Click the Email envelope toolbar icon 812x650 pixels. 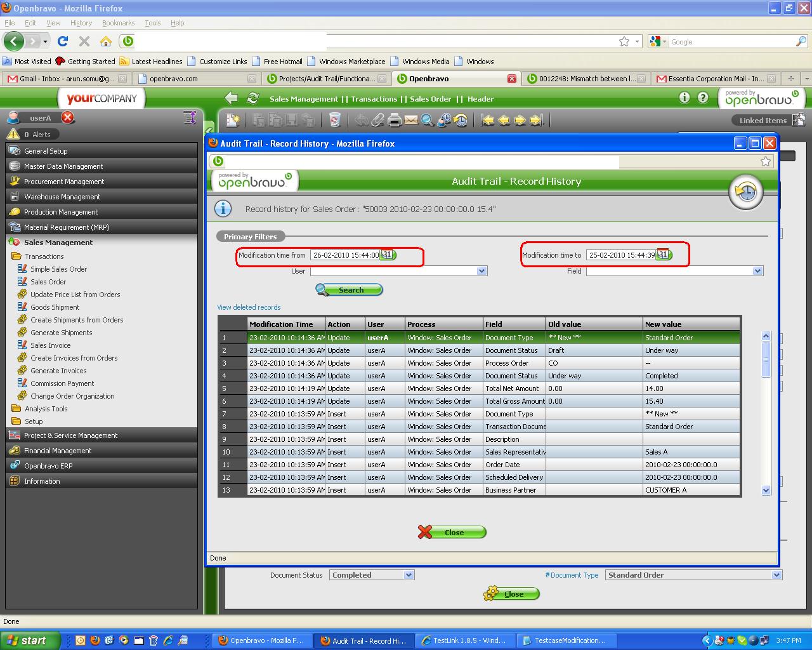click(411, 120)
